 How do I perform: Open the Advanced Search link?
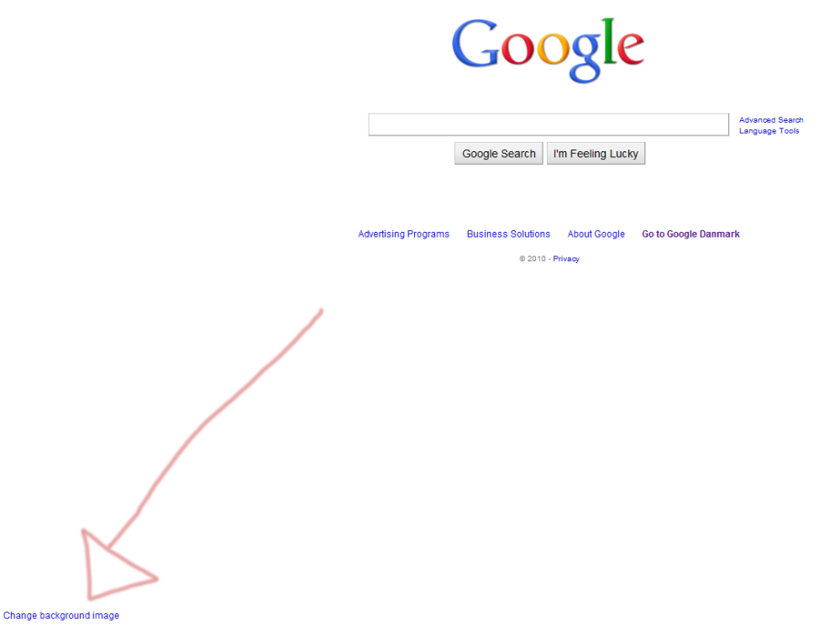coord(771,120)
